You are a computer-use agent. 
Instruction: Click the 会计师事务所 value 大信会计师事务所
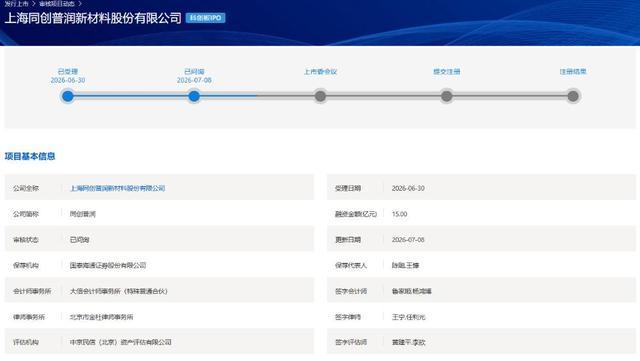pyautogui.click(x=118, y=291)
